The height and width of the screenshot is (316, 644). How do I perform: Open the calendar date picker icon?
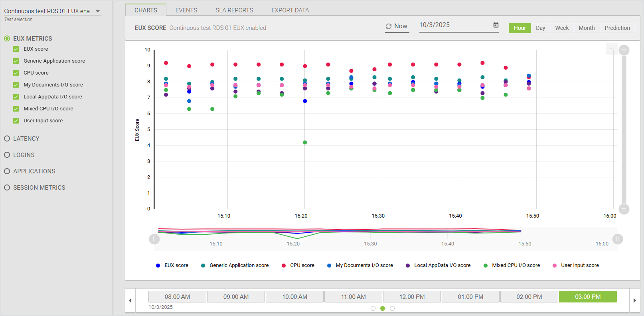coord(496,25)
